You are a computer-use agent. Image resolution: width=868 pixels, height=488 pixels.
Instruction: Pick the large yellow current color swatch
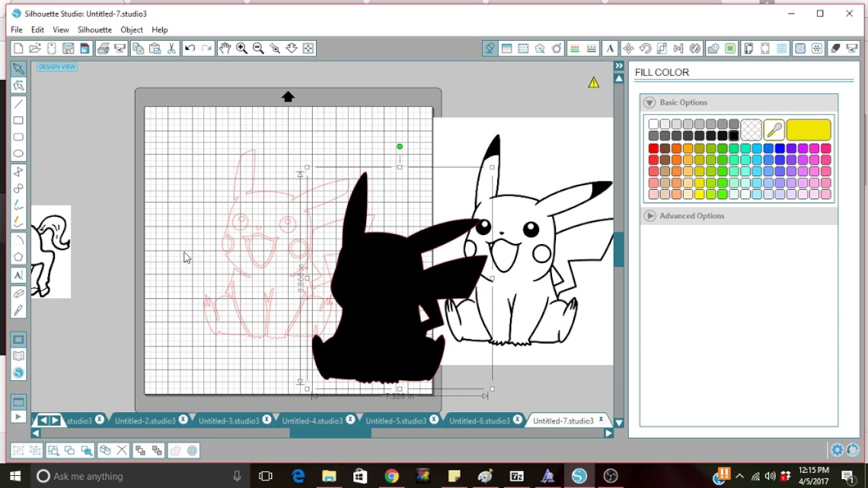[808, 129]
